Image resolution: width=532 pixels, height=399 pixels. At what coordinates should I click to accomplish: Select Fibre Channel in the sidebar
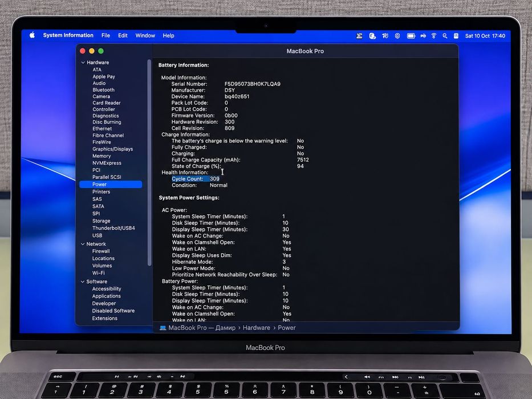point(108,136)
